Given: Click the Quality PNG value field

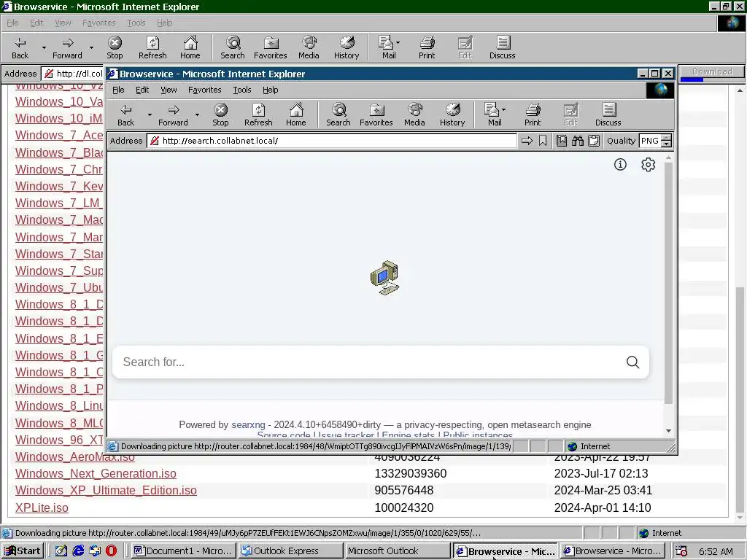Looking at the screenshot, I should [x=650, y=141].
